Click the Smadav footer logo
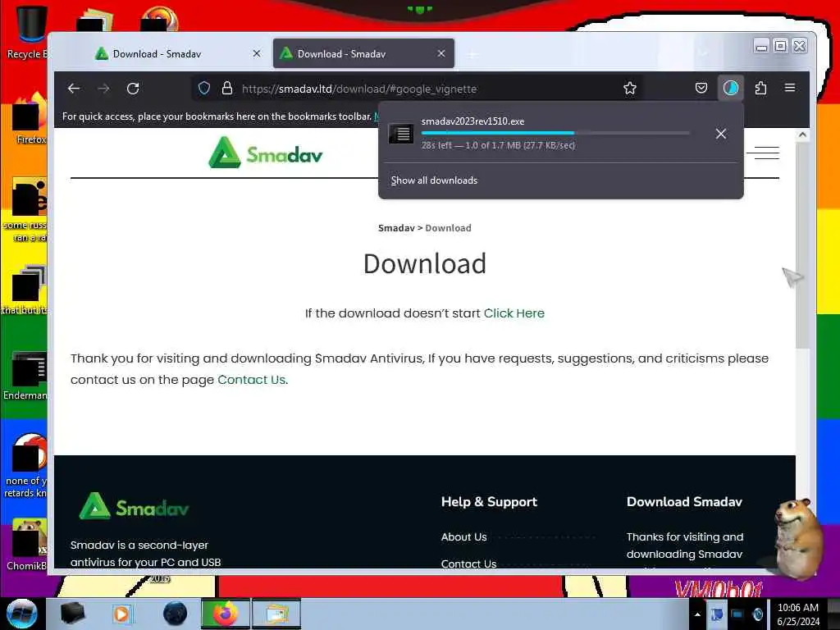This screenshot has height=630, width=840. point(134,506)
